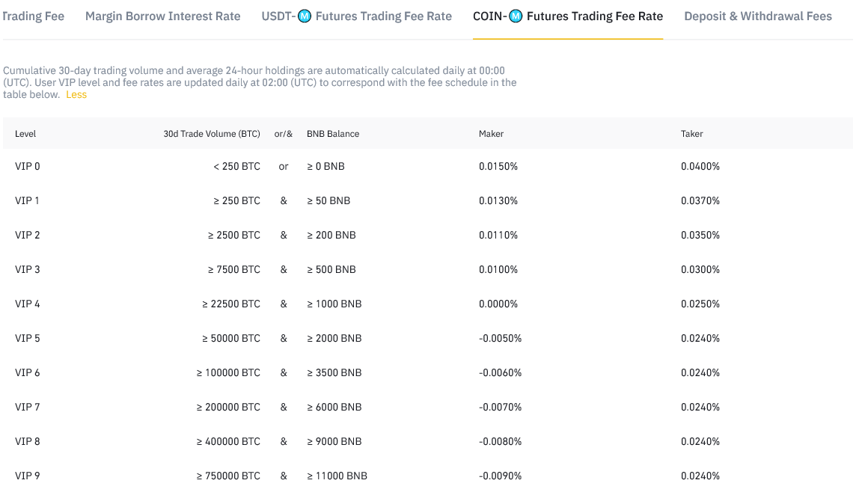Image resolution: width=862 pixels, height=504 pixels.
Task: Click the 0.0400% taker fee for VIP 0
Action: click(x=700, y=166)
